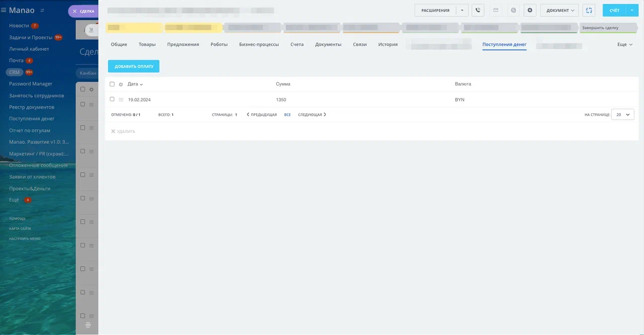Screen dimensions: 644x335
Task: Click the Удалить delete action with cross icon
Action: (123, 131)
